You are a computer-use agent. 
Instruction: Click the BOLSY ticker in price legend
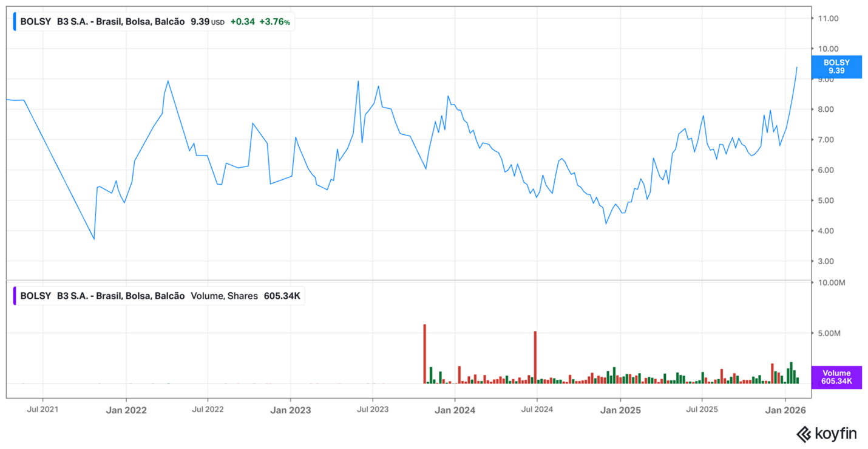tap(36, 22)
